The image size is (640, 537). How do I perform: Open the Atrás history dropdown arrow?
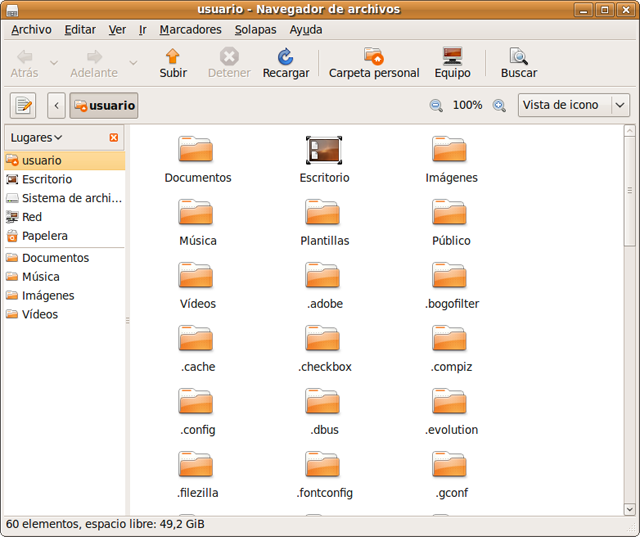(54, 63)
